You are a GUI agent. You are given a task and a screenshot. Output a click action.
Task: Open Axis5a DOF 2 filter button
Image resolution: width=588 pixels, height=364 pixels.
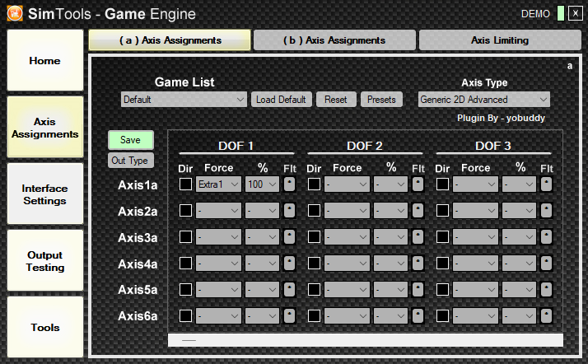pyautogui.click(x=418, y=289)
